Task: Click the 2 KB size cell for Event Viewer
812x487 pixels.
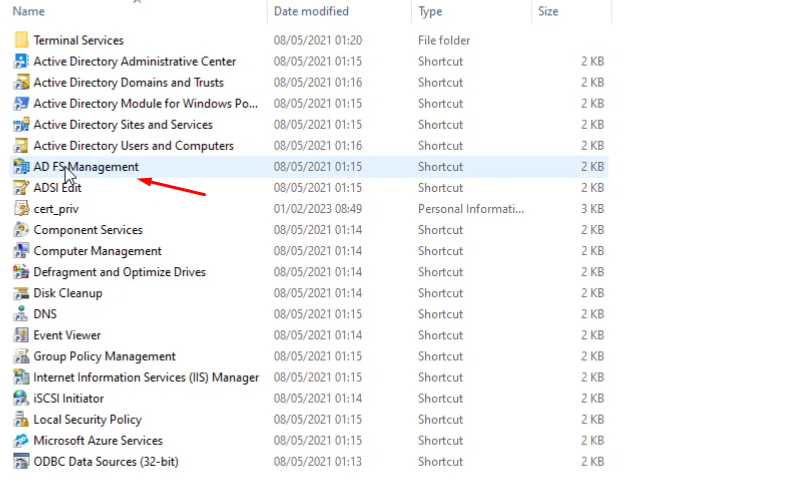Action: [592, 335]
